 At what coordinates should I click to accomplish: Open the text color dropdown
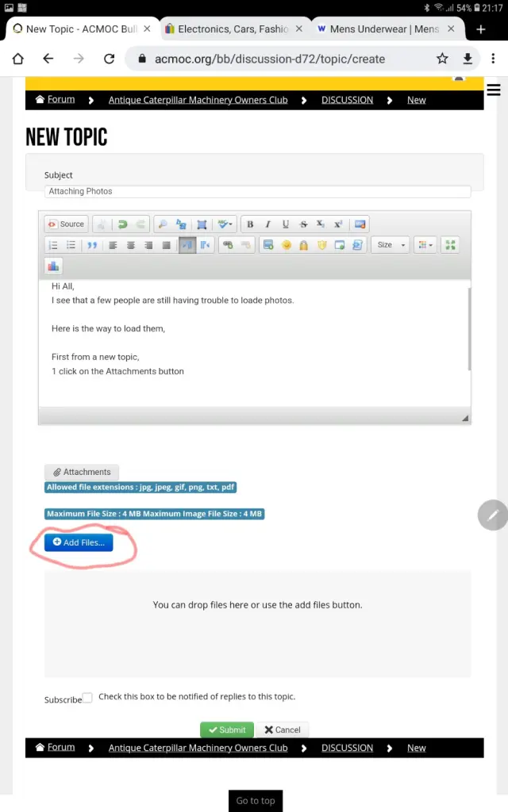pyautogui.click(x=425, y=245)
